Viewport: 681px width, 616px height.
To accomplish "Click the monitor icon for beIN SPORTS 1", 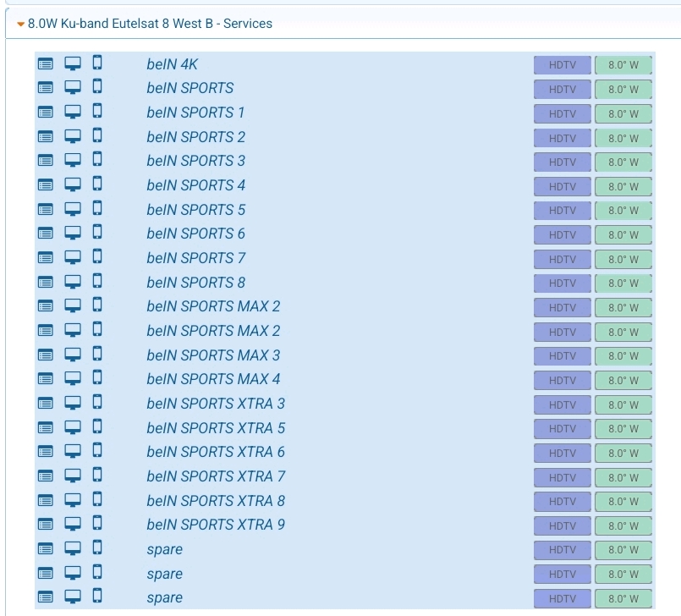I will coord(73,112).
